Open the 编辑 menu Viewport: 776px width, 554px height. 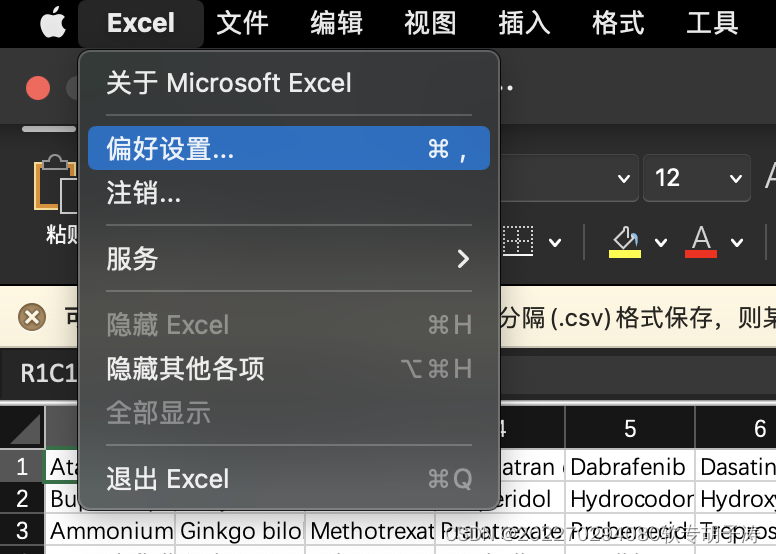click(337, 23)
